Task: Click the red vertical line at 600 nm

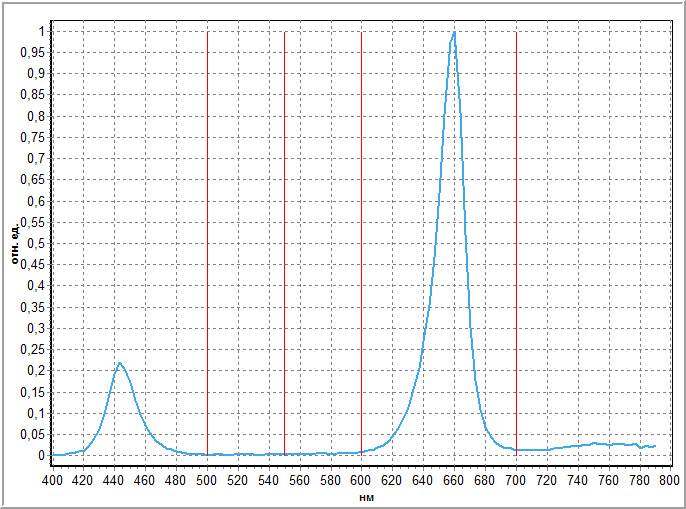Action: [x=361, y=240]
